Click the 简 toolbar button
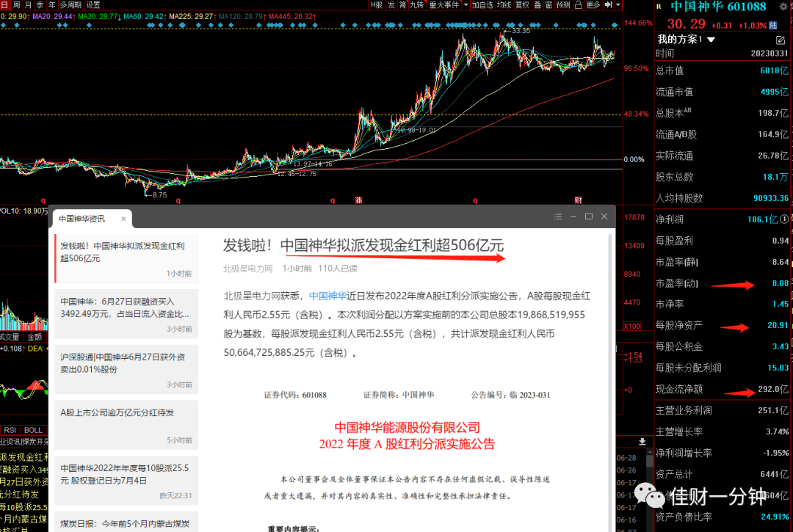The image size is (793, 532). 403,4
